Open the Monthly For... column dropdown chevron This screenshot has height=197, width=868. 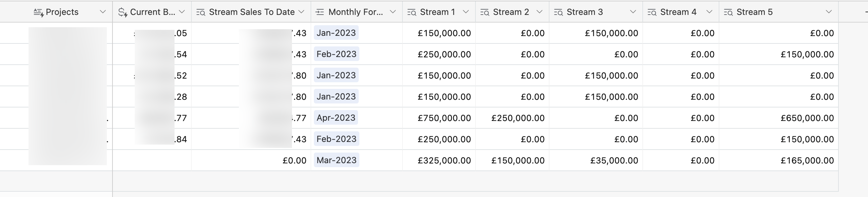point(393,12)
